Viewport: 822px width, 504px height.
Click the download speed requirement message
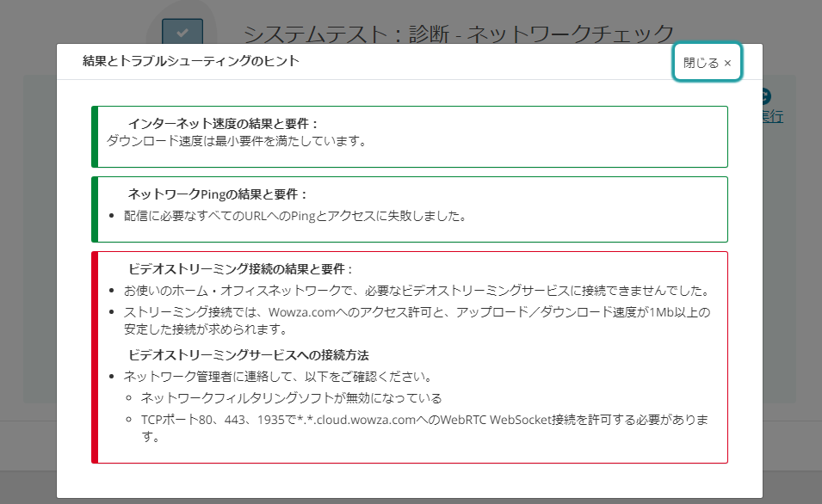[x=237, y=141]
